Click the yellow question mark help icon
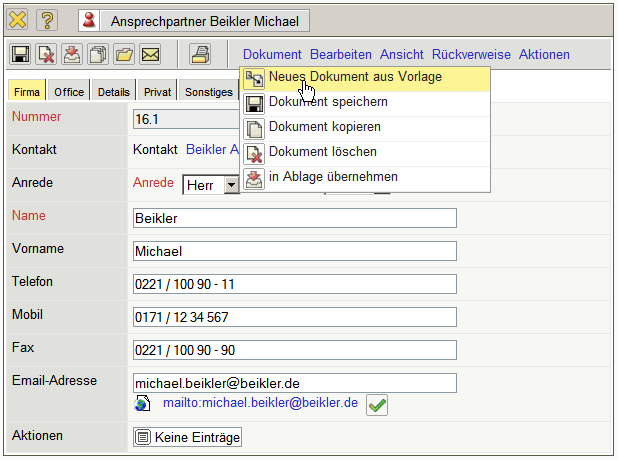 click(x=47, y=20)
